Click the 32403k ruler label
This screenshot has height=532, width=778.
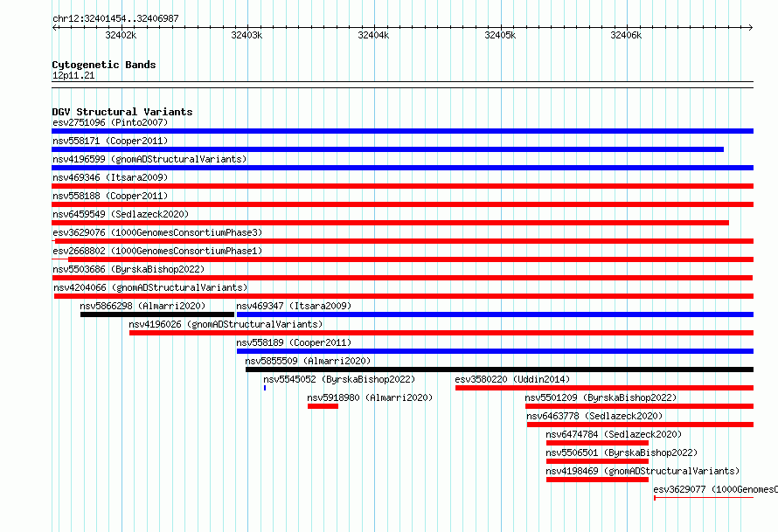(x=247, y=35)
